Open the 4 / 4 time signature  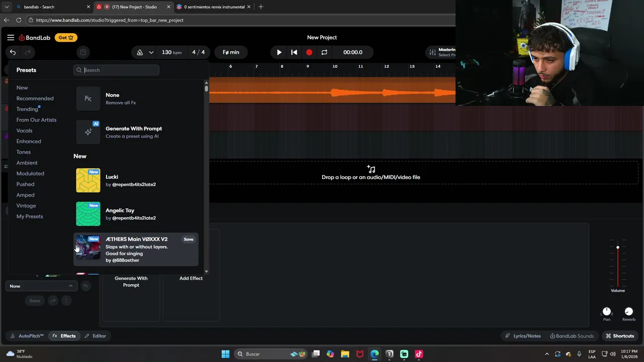(198, 52)
